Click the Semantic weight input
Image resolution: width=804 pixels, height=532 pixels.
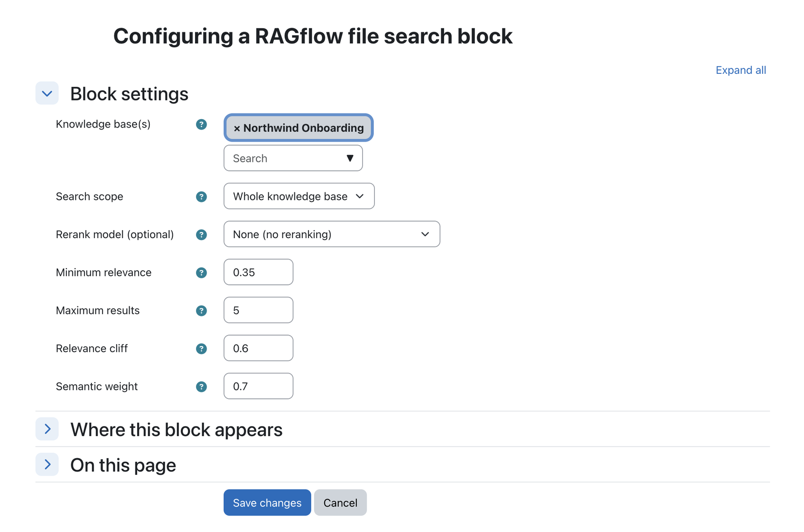tap(258, 386)
